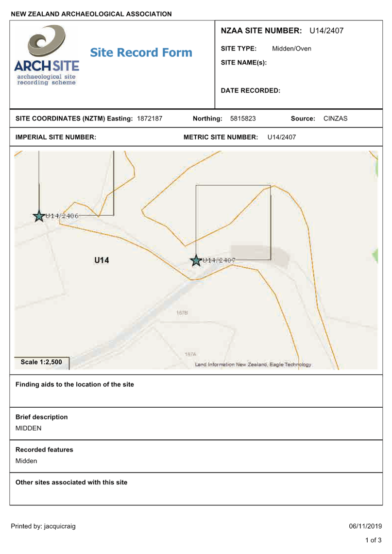The height and width of the screenshot is (554, 392).
Task: Click the bold U14 map sheet label
Action: (x=102, y=260)
